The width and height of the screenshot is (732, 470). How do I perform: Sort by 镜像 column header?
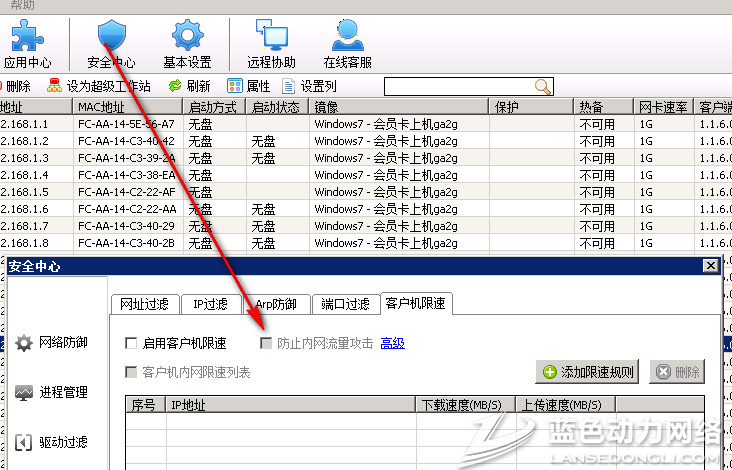pyautogui.click(x=399, y=107)
